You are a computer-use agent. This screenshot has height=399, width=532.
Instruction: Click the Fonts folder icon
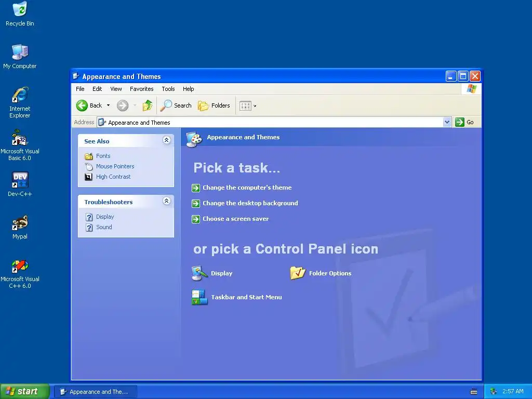(x=88, y=156)
